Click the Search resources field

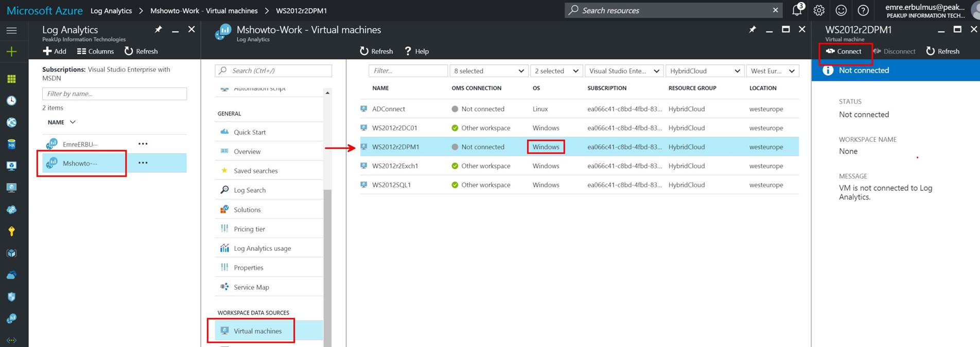click(673, 10)
